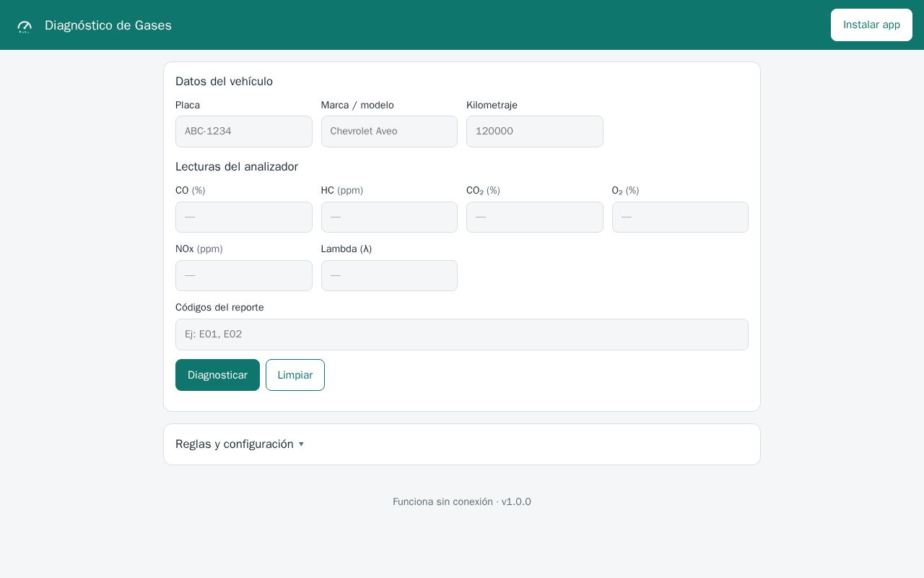Screen dimensions: 924x578
Task: Click the gauge logo icon in header
Action: click(25, 26)
